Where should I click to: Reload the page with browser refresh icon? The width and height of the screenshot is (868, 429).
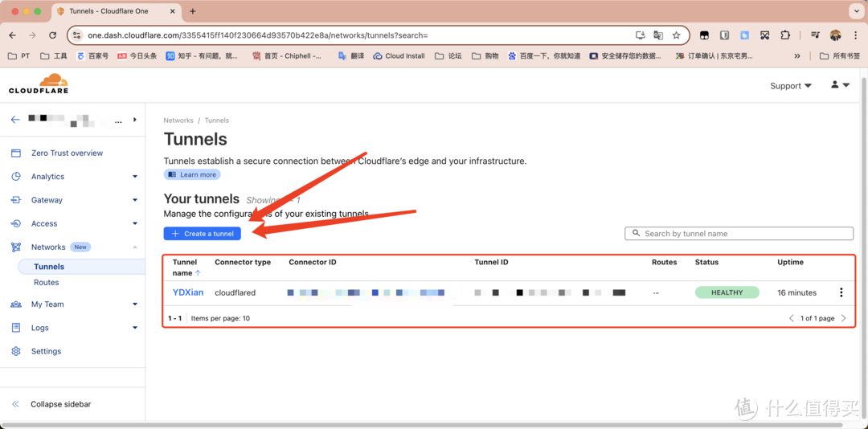pos(53,35)
